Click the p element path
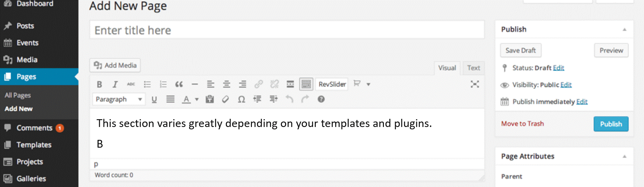644x187 pixels. pos(96,164)
